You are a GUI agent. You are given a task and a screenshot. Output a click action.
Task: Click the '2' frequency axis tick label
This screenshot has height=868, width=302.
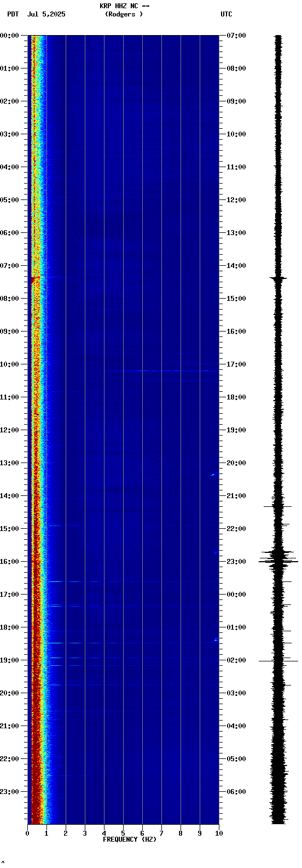[66, 833]
